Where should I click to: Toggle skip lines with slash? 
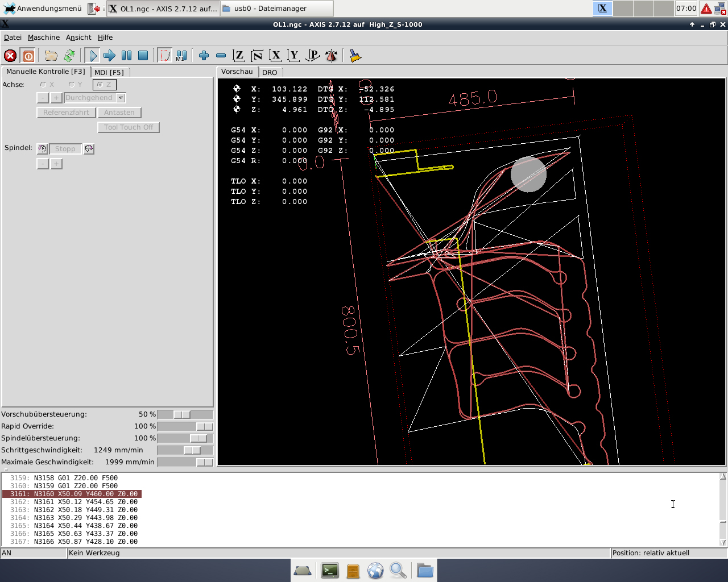[x=165, y=56]
